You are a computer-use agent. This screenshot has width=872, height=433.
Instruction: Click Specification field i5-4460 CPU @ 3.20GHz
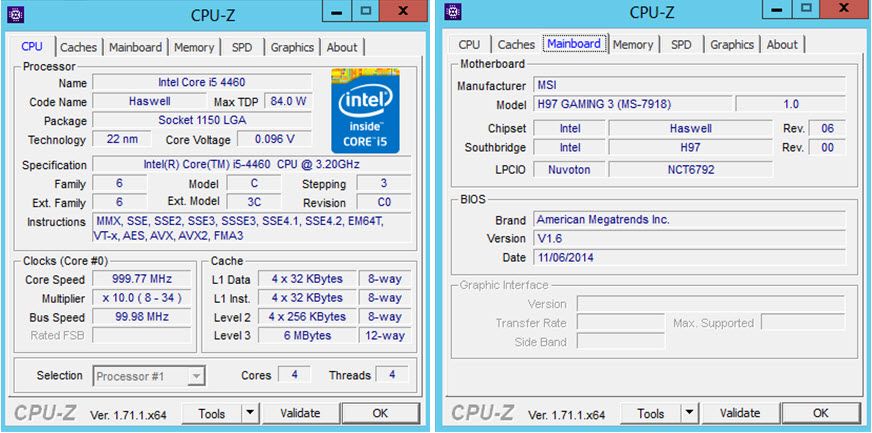251,165
